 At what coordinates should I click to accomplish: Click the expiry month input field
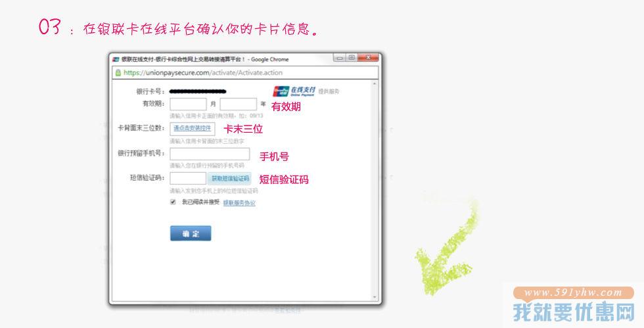[188, 104]
